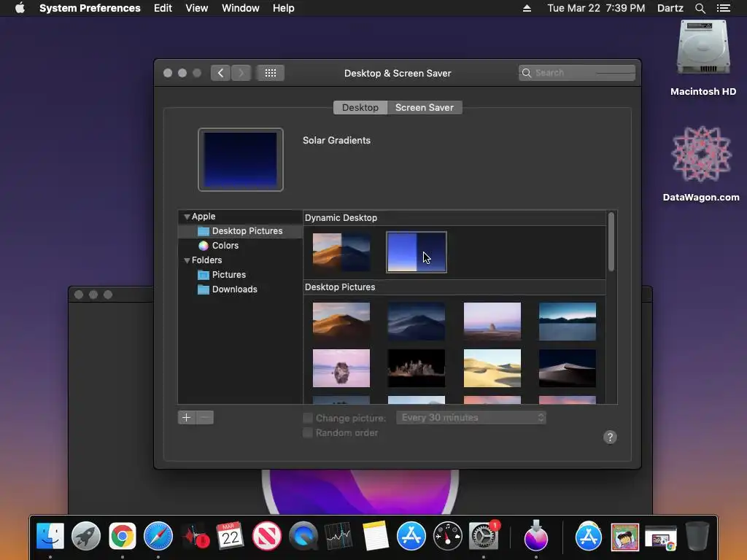The image size is (747, 560).
Task: Open the yellow Notes app in Dock
Action: pyautogui.click(x=375, y=536)
